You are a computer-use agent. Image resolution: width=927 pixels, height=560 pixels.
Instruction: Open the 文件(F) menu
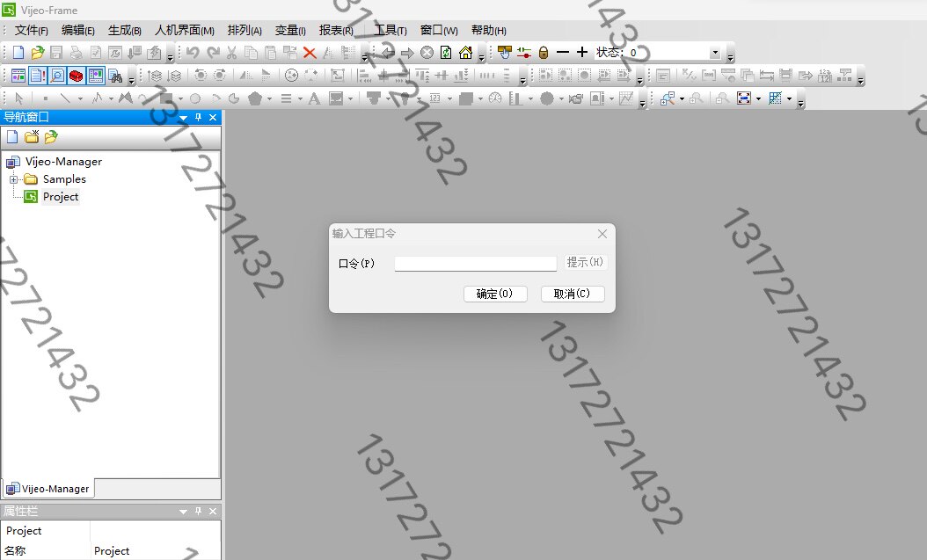click(32, 30)
